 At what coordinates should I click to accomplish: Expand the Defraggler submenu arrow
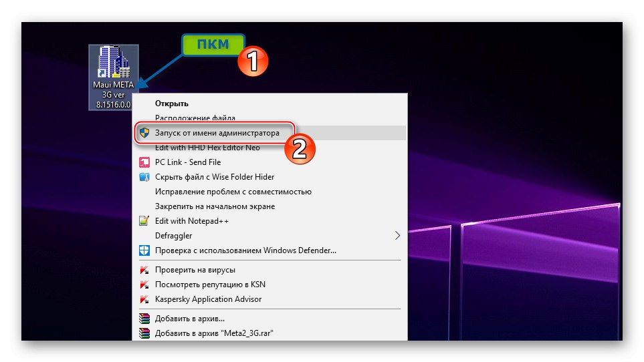[397, 236]
